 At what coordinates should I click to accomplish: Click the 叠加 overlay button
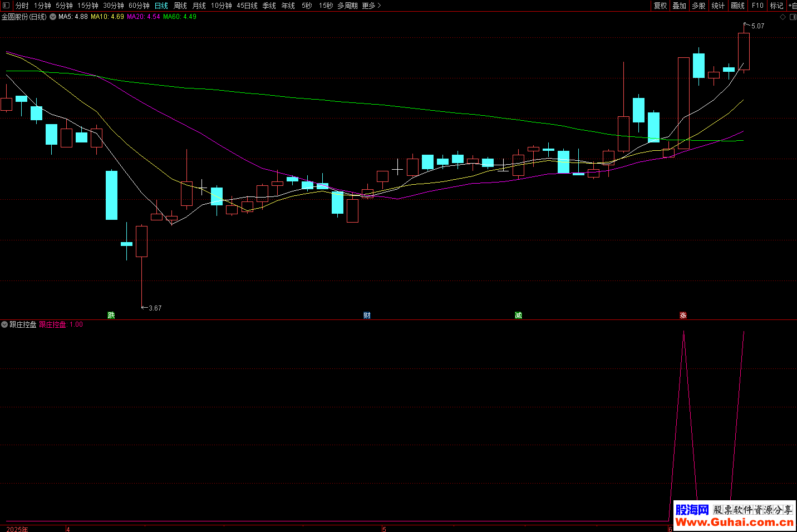680,6
